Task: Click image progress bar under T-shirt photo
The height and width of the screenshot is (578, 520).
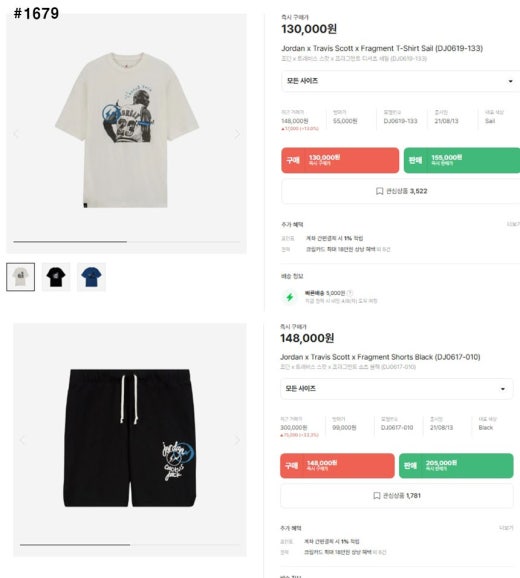Action: [126, 242]
